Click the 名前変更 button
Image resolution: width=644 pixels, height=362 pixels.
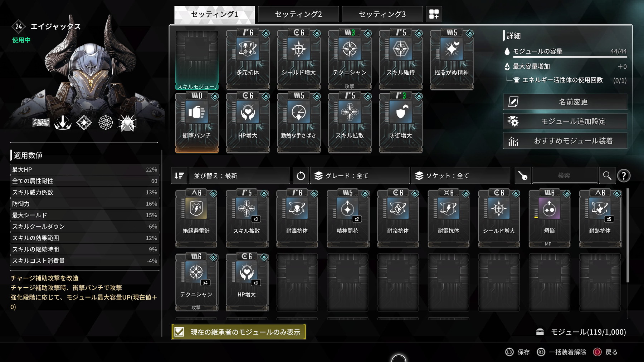(x=565, y=102)
